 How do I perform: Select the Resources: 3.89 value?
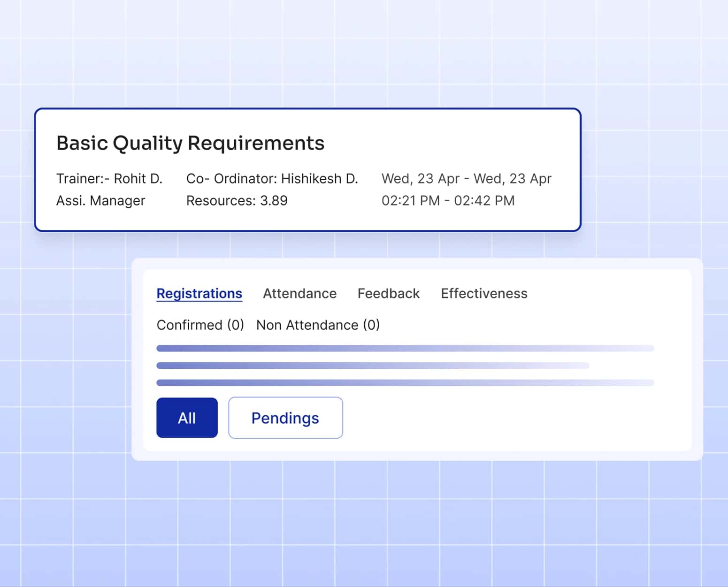click(x=237, y=200)
